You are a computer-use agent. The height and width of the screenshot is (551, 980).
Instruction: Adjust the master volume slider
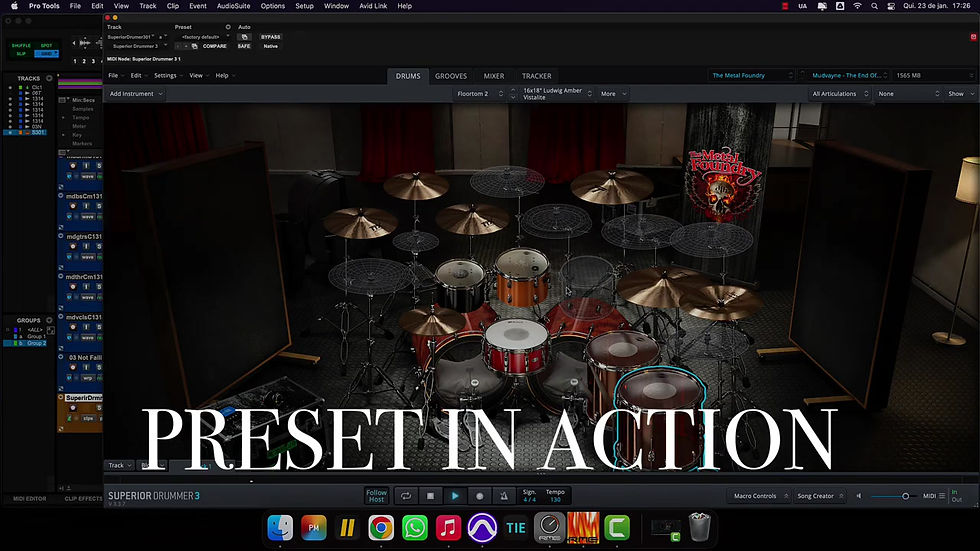pyautogui.click(x=894, y=496)
